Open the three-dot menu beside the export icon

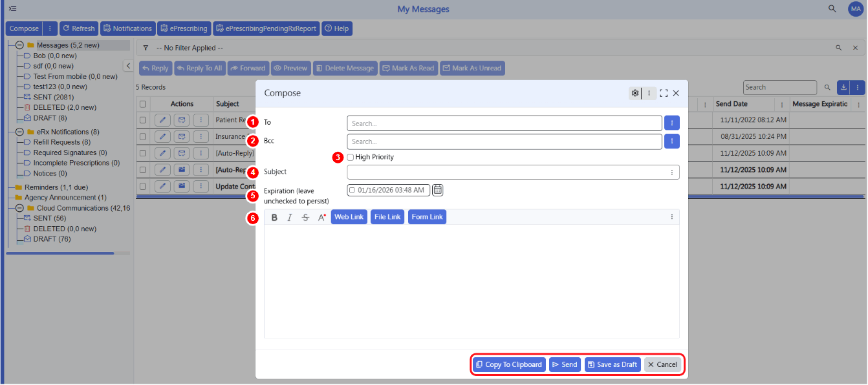pos(857,87)
